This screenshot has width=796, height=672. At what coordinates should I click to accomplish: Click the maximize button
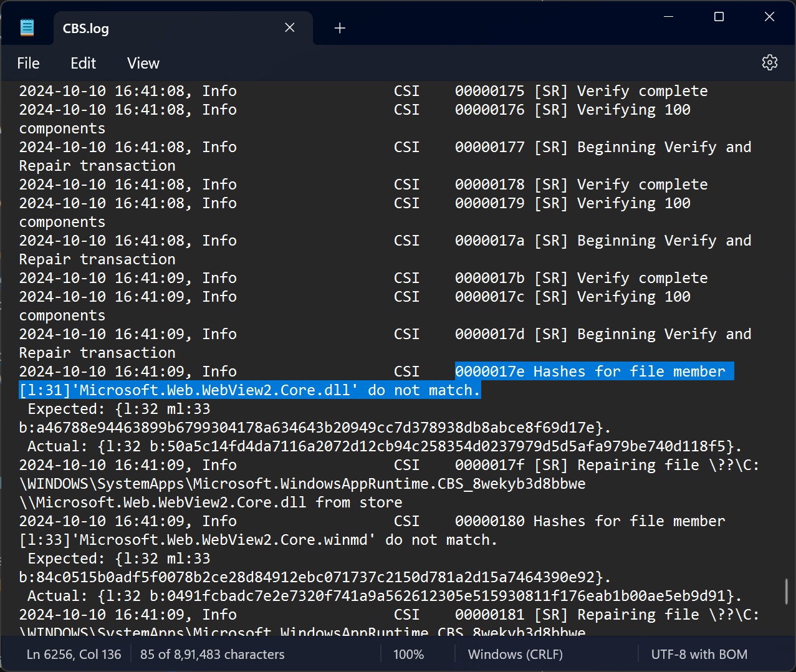pos(719,17)
